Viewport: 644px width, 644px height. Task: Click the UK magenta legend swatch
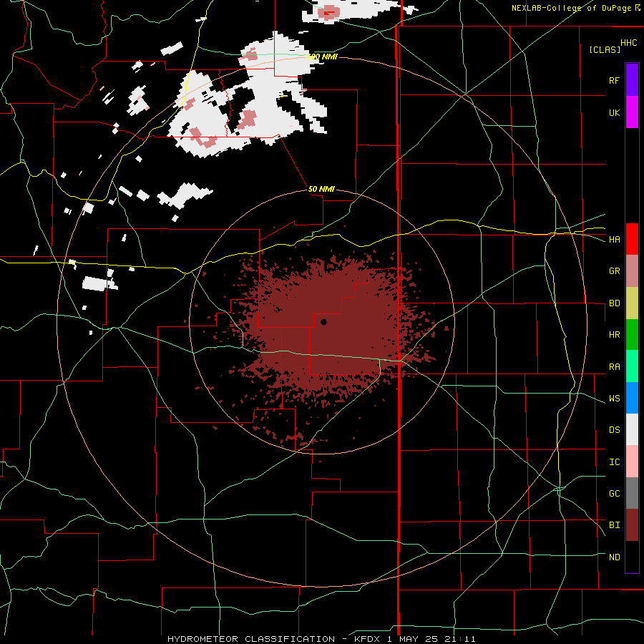632,112
